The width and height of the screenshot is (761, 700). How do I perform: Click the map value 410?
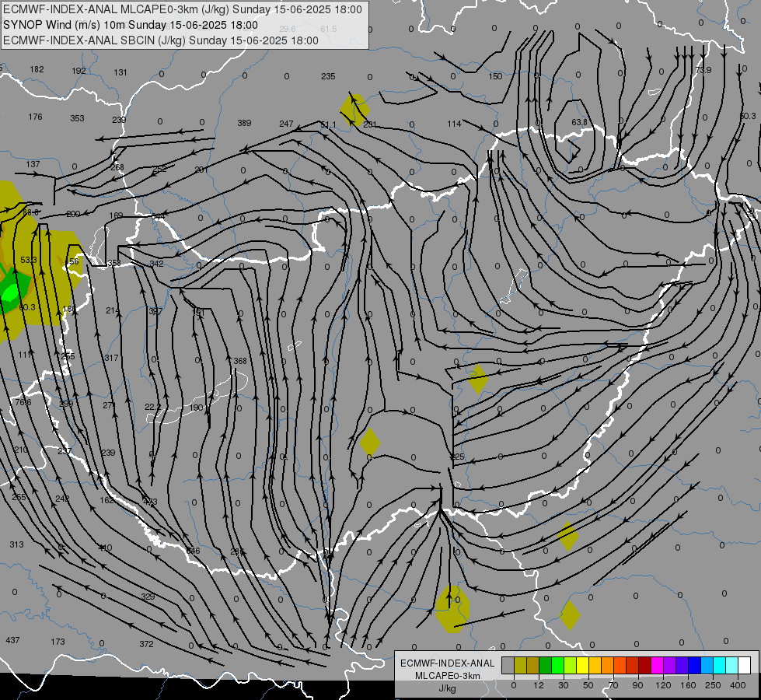click(105, 548)
